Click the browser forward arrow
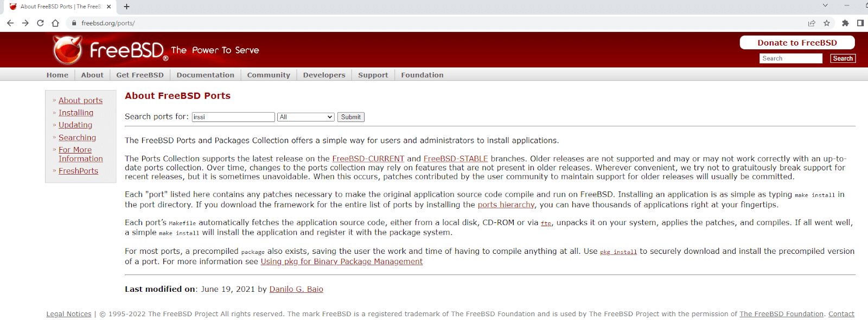 [25, 23]
